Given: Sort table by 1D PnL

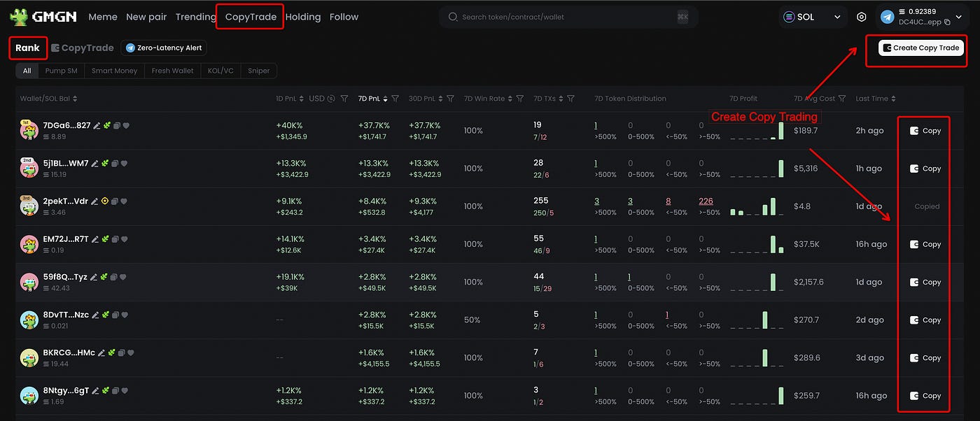Looking at the screenshot, I should click(x=302, y=99).
